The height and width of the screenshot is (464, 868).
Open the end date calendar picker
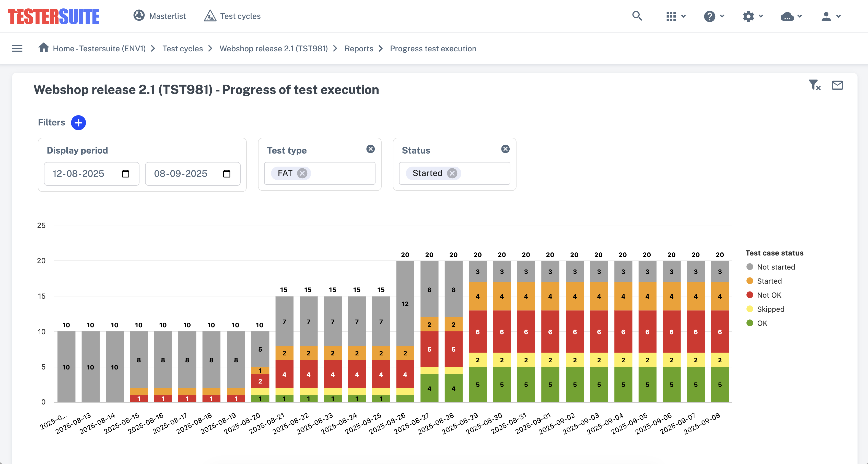226,173
